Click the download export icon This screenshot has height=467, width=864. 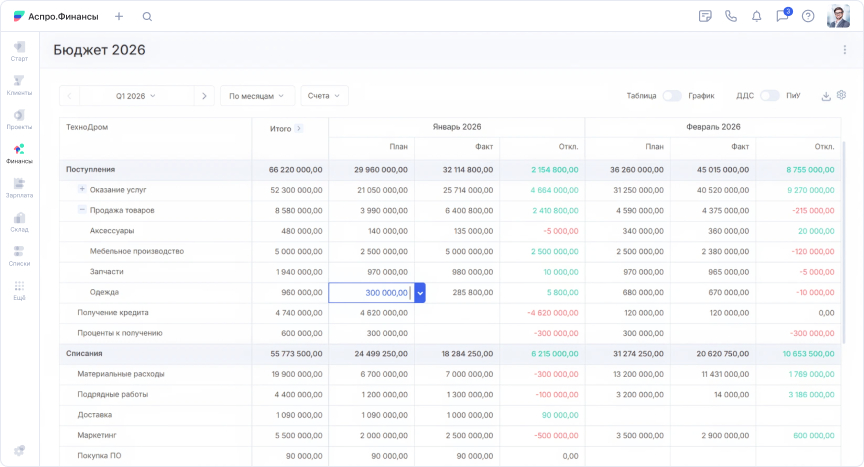click(x=826, y=96)
